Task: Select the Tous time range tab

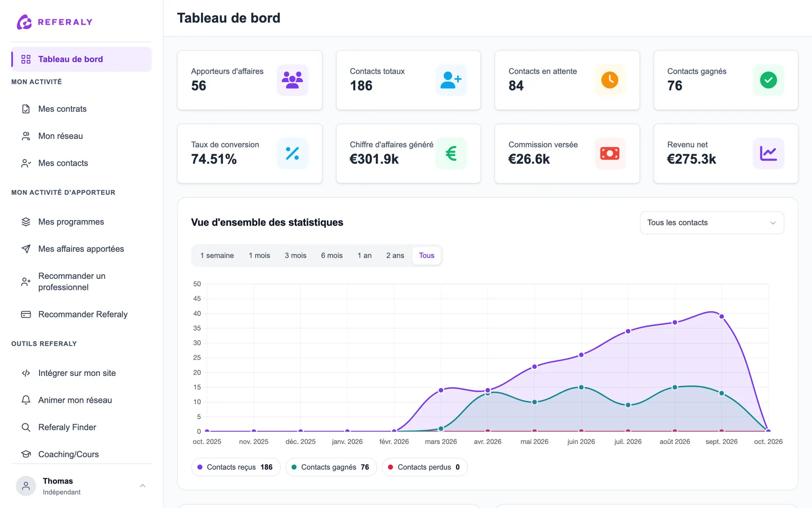Action: (427, 256)
